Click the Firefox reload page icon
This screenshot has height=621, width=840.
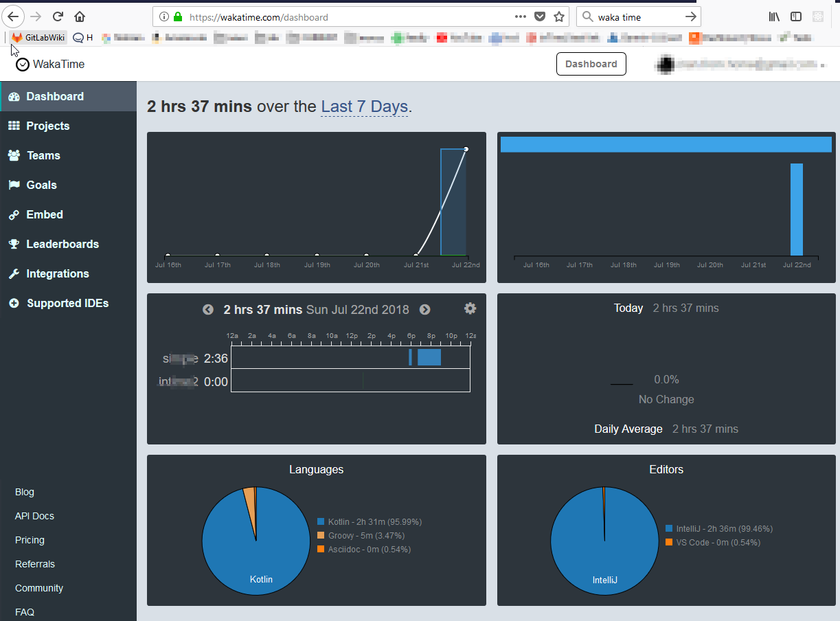point(58,16)
